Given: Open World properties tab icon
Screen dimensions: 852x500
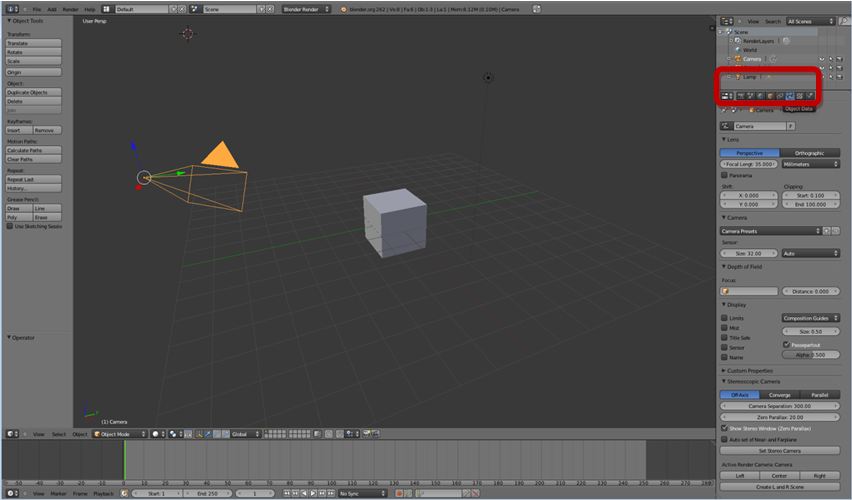Looking at the screenshot, I should (x=760, y=96).
